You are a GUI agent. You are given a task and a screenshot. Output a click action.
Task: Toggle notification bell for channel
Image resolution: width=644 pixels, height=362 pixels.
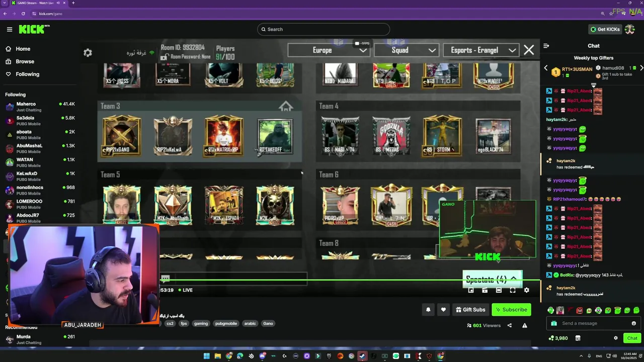tap(428, 310)
